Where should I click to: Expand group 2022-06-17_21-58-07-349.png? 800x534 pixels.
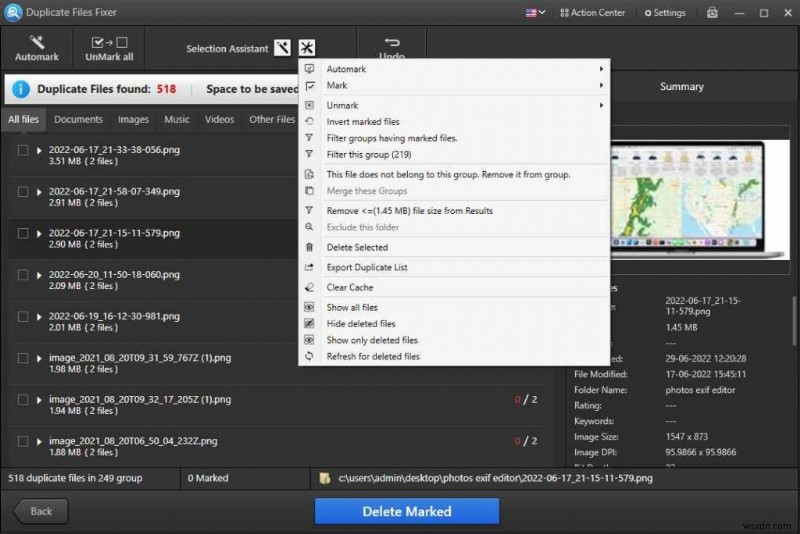39,192
